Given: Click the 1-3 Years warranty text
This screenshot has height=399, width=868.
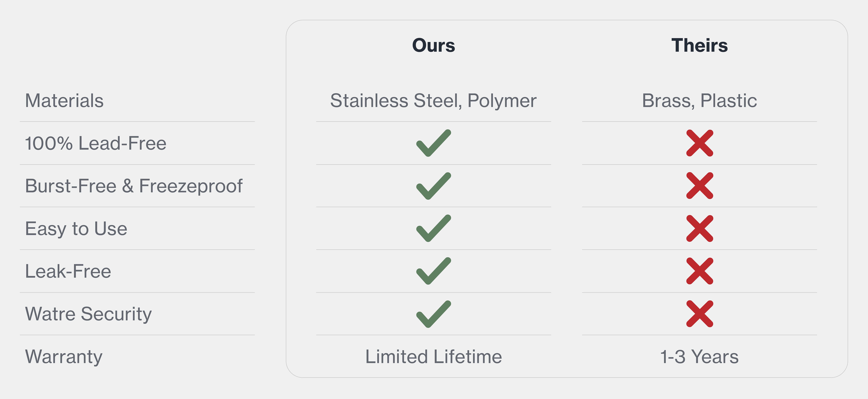Looking at the screenshot, I should click(700, 357).
